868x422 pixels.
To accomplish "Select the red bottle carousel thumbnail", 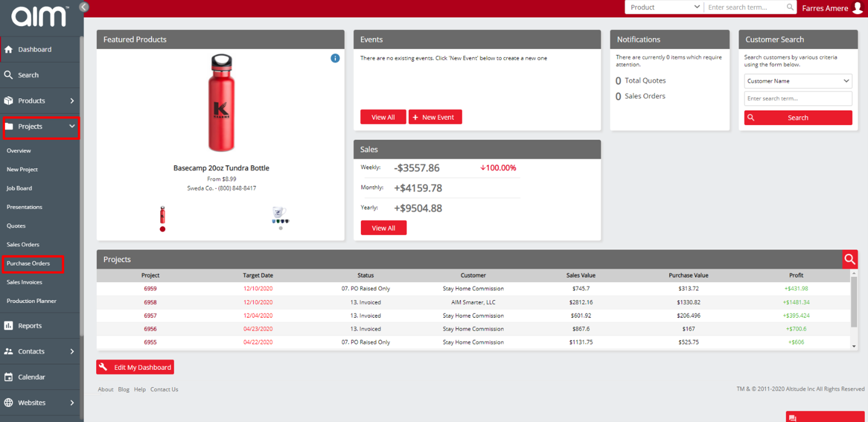I will tap(162, 215).
